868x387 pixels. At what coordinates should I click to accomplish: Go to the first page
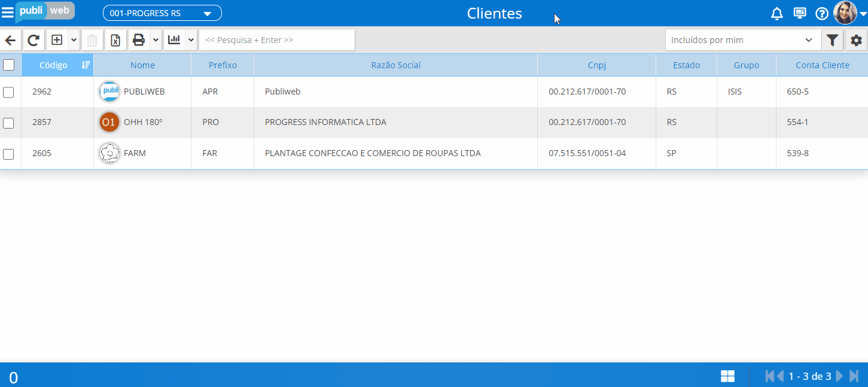point(770,376)
